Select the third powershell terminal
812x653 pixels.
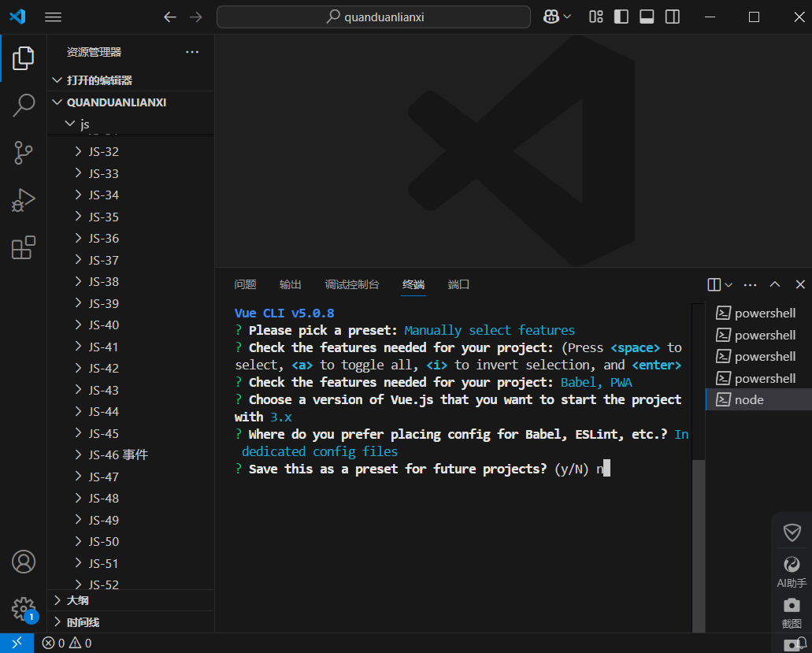point(758,357)
